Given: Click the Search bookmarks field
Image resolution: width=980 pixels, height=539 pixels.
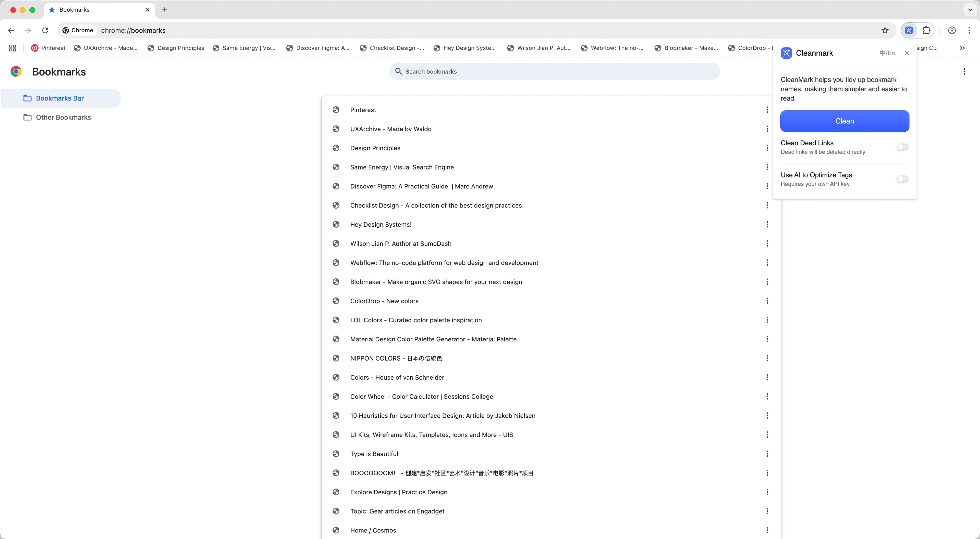Looking at the screenshot, I should coord(554,71).
